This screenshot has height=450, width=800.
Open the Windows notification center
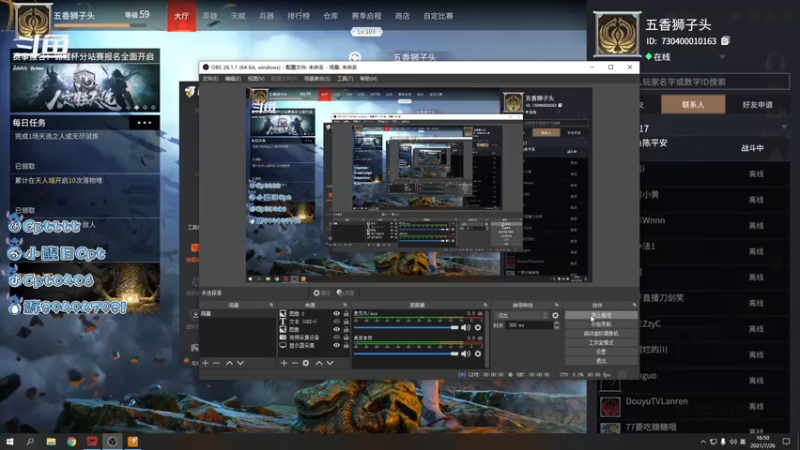[786, 441]
